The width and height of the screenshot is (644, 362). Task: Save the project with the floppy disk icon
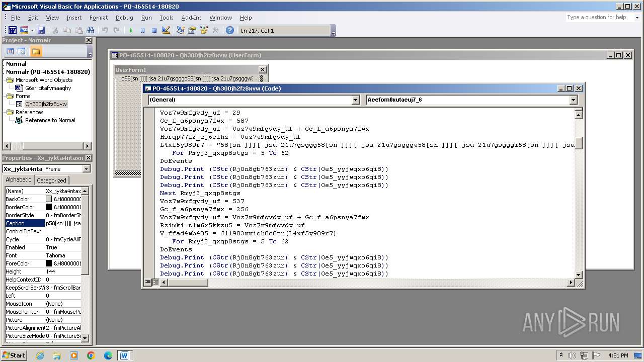[41, 31]
